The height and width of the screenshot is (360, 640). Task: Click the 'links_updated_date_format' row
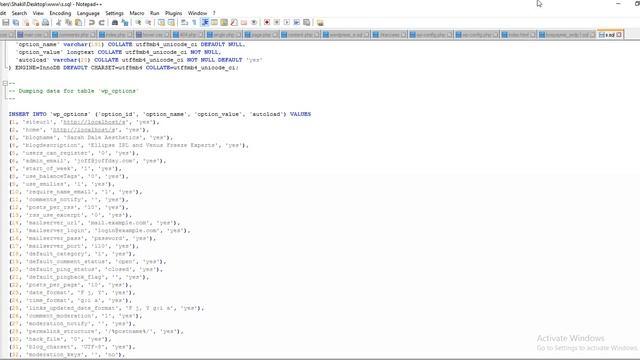coord(107,308)
